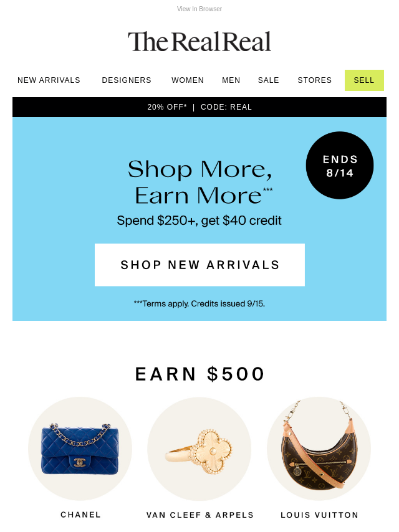The image size is (399, 532).
Task: Click the Van Cleef & Arpels label
Action: (x=200, y=515)
